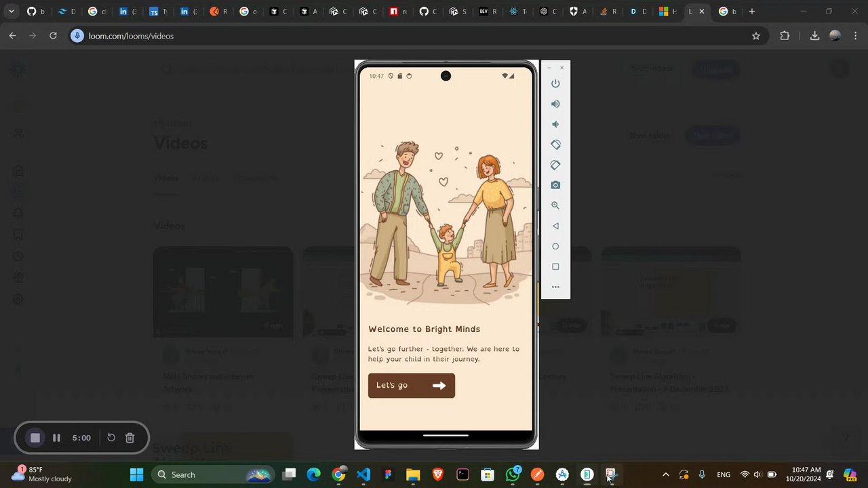Reload the loom.com page
This screenshot has width=868, height=488.
coord(53,36)
